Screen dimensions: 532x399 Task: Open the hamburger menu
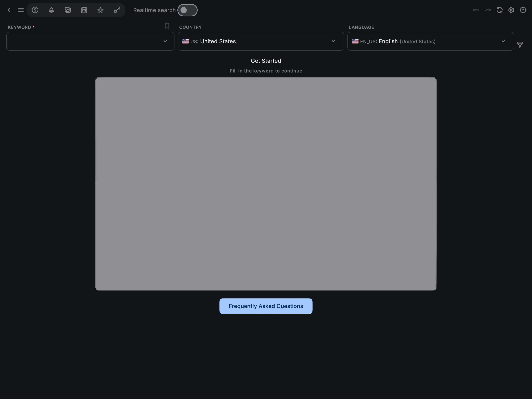21,10
